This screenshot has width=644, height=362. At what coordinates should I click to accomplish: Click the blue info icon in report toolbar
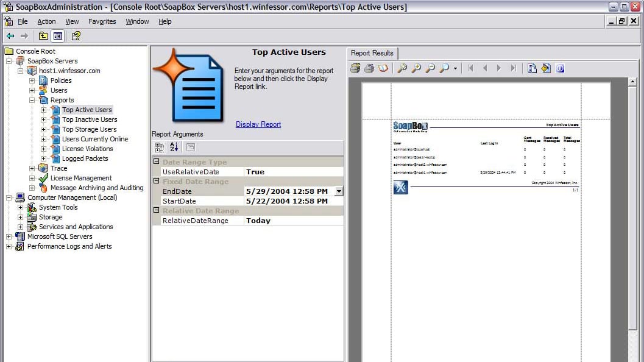pyautogui.click(x=560, y=69)
